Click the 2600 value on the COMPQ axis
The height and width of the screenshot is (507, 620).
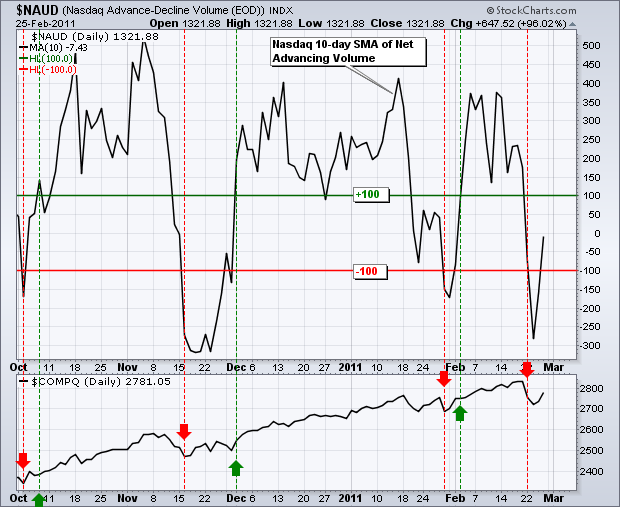(x=591, y=429)
